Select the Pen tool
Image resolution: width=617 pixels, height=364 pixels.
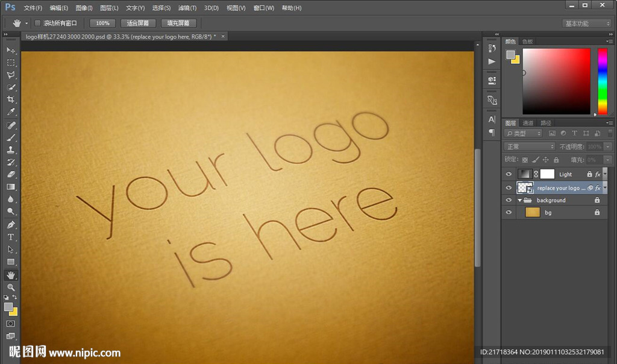(x=11, y=225)
